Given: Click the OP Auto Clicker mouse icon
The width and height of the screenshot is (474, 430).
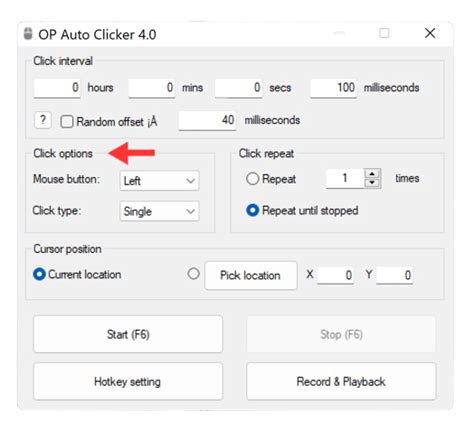Looking at the screenshot, I should pos(28,34).
